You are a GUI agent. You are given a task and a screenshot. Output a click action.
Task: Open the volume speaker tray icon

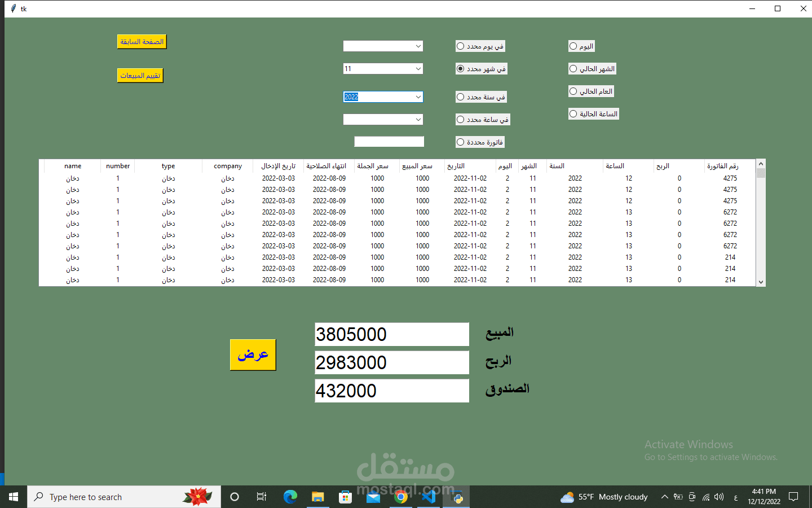719,497
